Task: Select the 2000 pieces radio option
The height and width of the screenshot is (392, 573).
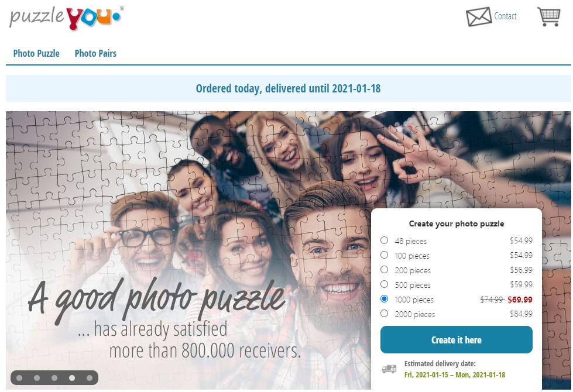Action: tap(384, 313)
